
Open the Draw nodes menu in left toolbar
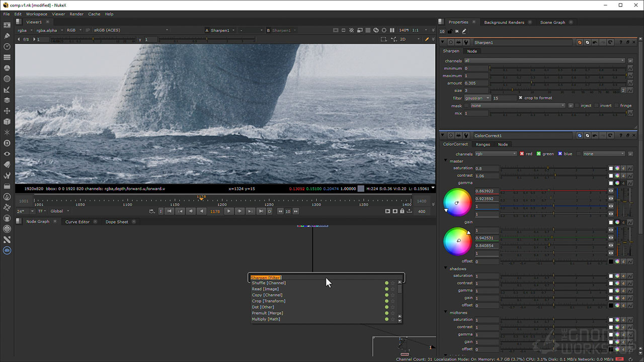(7, 36)
